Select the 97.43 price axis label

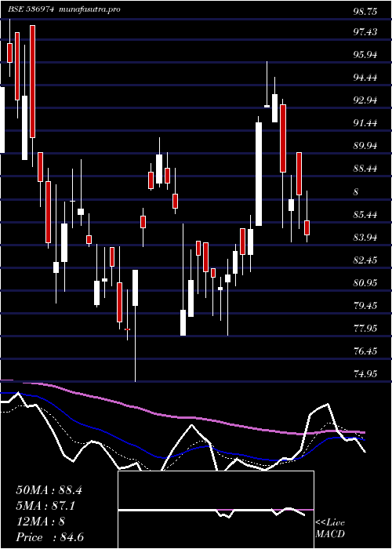[x=365, y=32]
